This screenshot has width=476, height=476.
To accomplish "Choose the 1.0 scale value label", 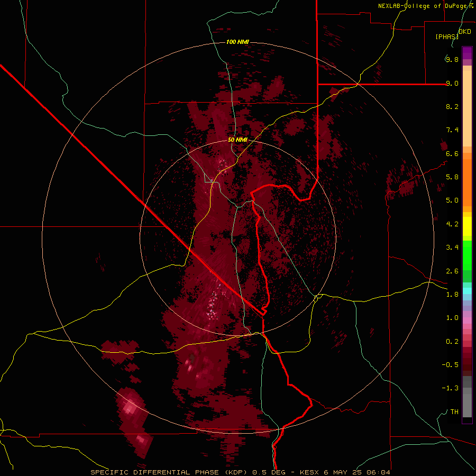I will [x=452, y=317].
